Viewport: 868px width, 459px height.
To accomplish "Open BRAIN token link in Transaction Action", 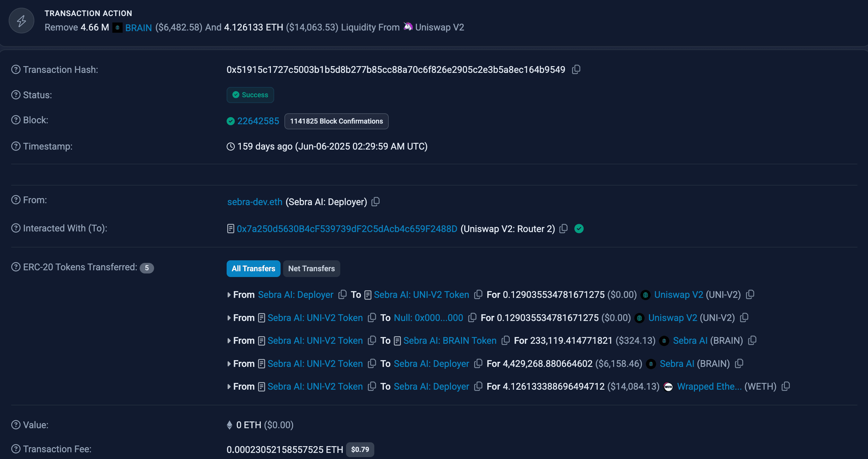I will [138, 28].
